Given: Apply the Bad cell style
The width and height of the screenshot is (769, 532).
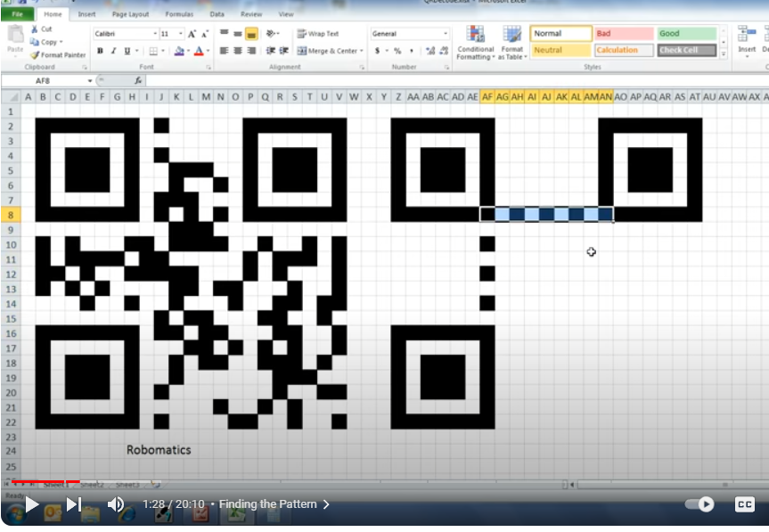Looking at the screenshot, I should pyautogui.click(x=624, y=33).
